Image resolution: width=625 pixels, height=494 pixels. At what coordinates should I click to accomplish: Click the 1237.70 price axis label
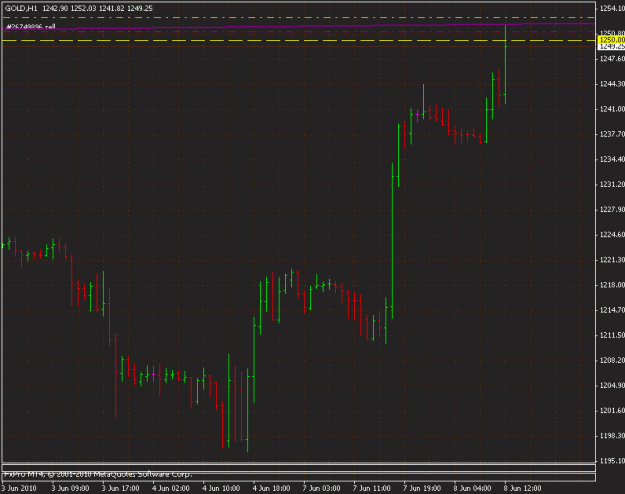(612, 134)
